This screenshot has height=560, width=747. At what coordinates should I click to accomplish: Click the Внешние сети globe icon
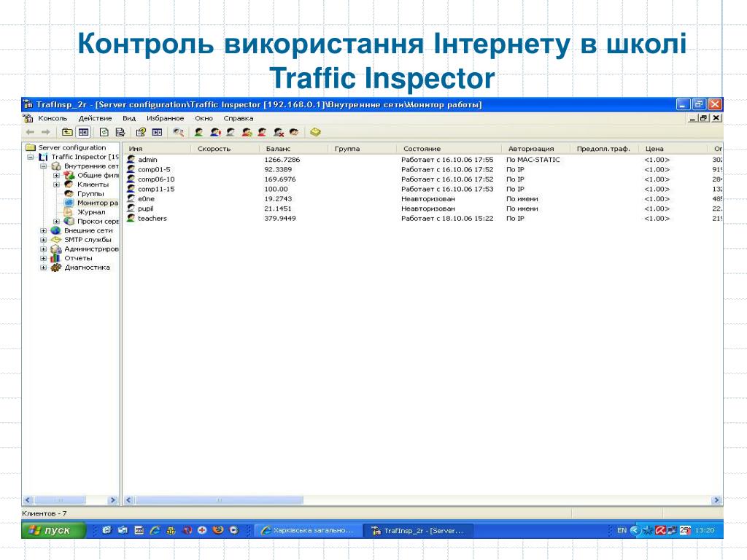55,230
